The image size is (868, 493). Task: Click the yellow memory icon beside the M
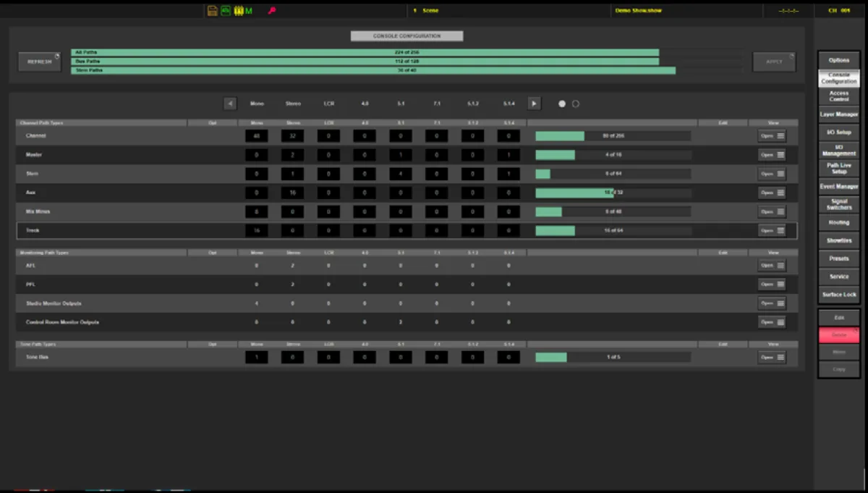(x=238, y=11)
